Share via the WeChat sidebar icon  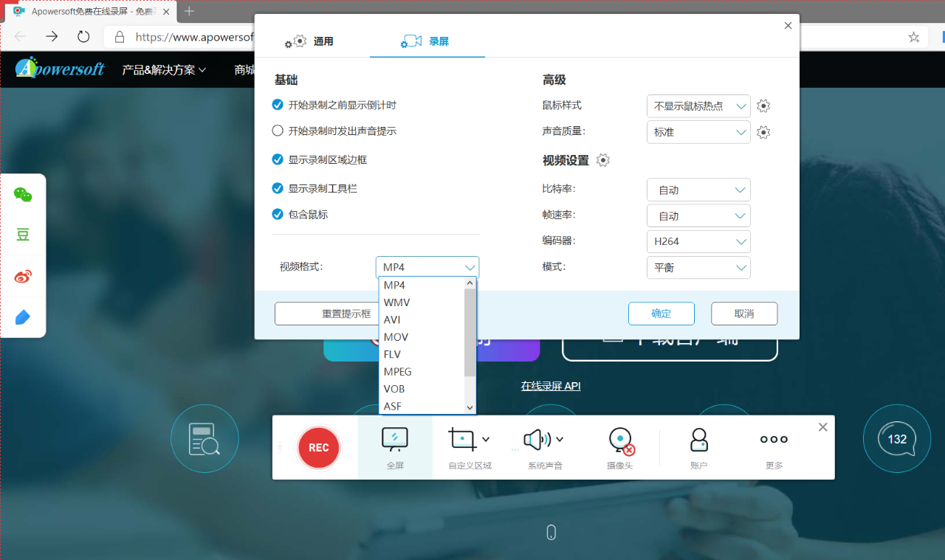point(23,196)
